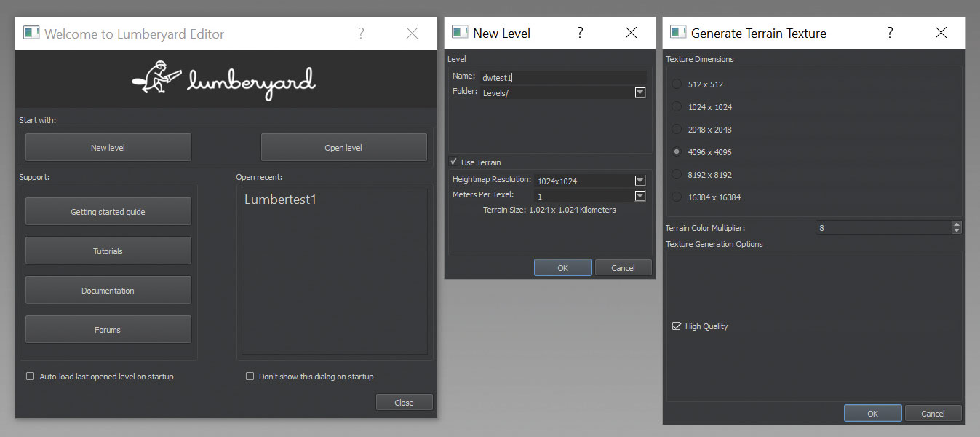Select 8192 x 8192 texture dimension

coord(677,174)
